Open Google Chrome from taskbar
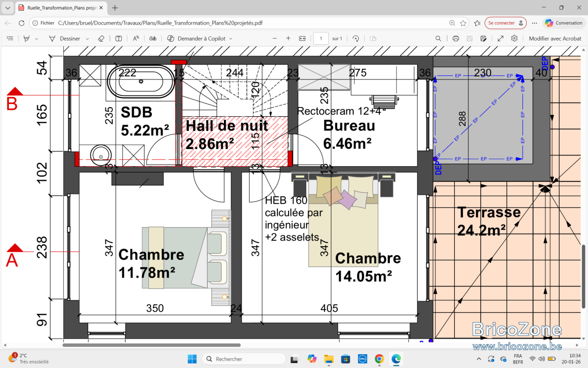Image resolution: width=588 pixels, height=368 pixels. [x=379, y=359]
